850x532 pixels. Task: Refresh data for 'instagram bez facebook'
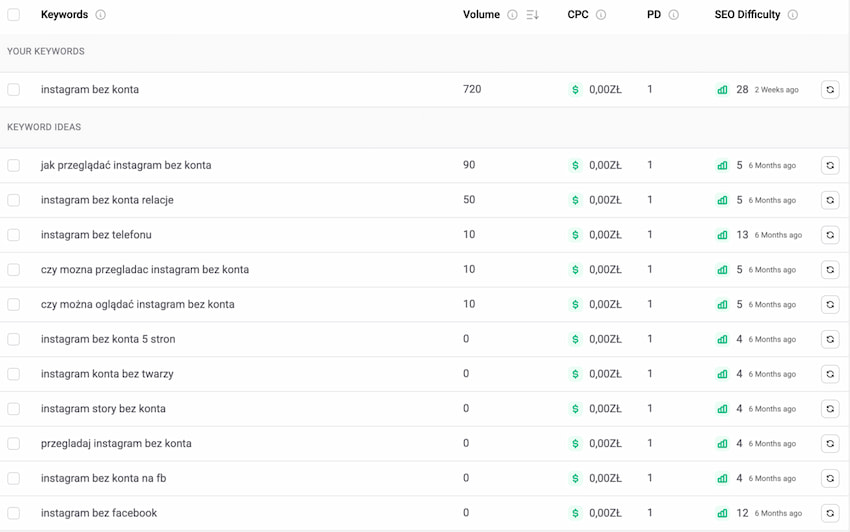click(830, 512)
